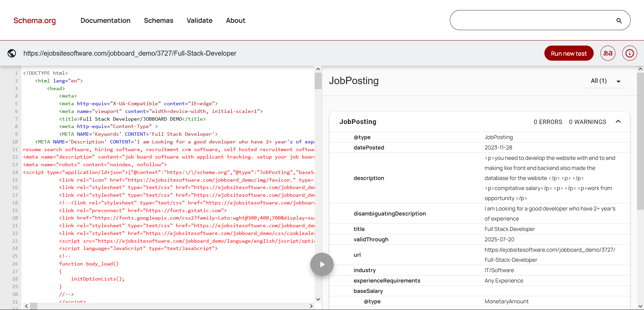
Task: Click the horizontal scrollbar left arrow
Action: [26, 306]
